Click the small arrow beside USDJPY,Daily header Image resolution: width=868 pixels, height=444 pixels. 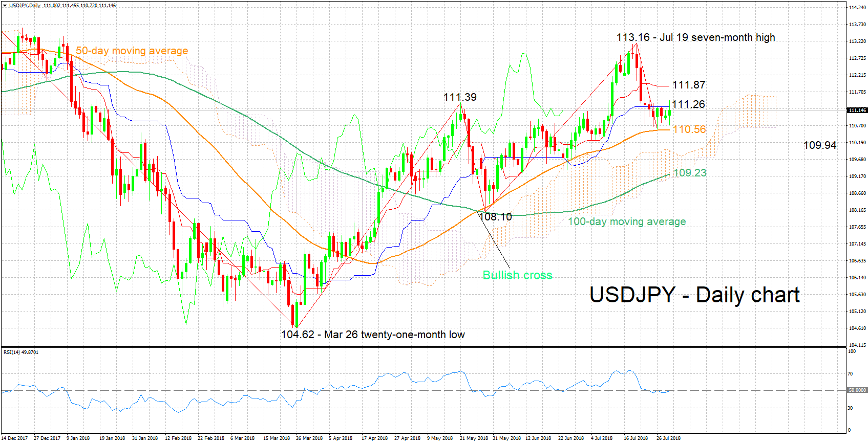point(5,6)
